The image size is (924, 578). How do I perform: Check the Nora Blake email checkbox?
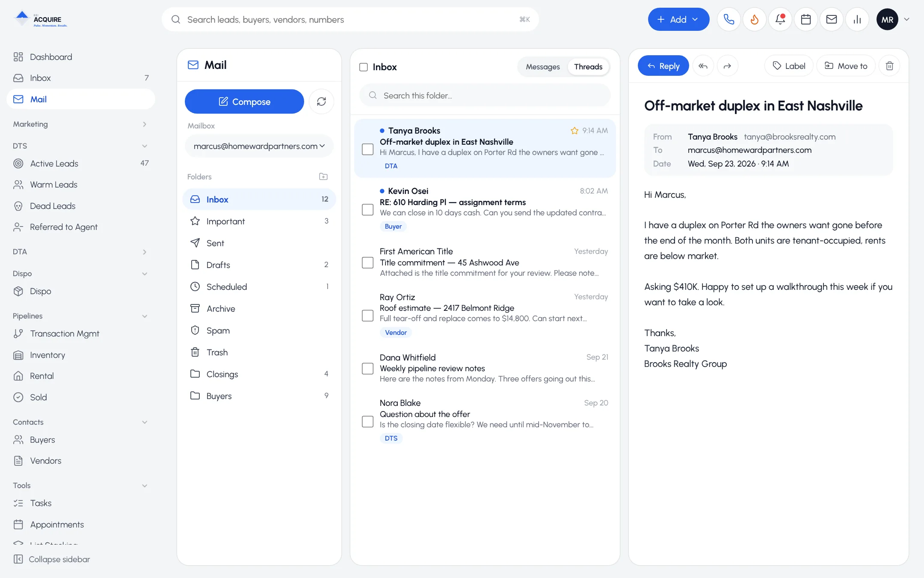[367, 422]
